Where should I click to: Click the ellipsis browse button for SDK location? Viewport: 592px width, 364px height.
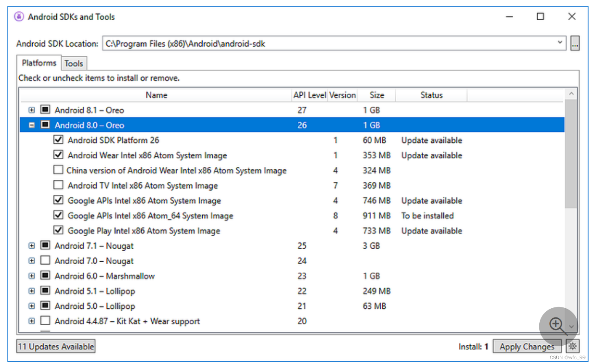click(576, 43)
